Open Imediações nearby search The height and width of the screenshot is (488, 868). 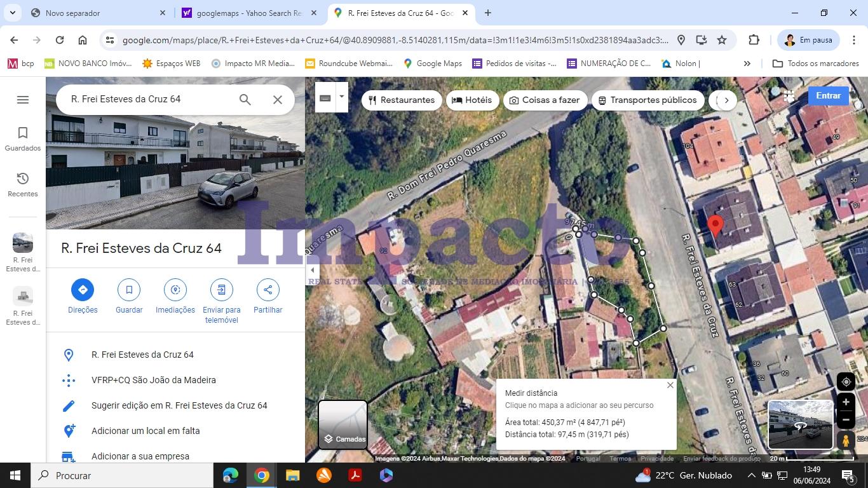[175, 290]
